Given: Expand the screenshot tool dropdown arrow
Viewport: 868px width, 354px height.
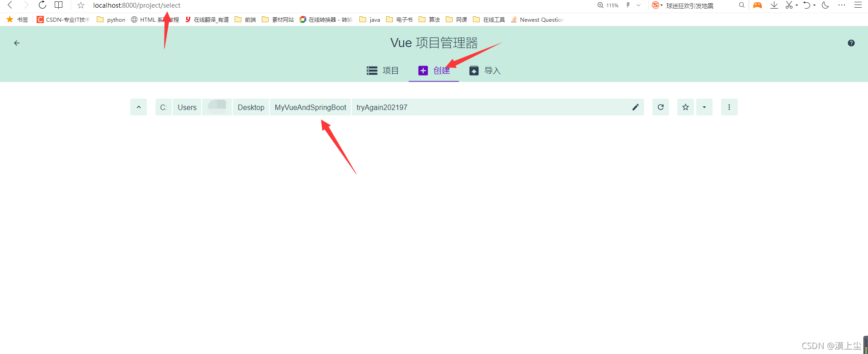Looking at the screenshot, I should click(797, 5).
